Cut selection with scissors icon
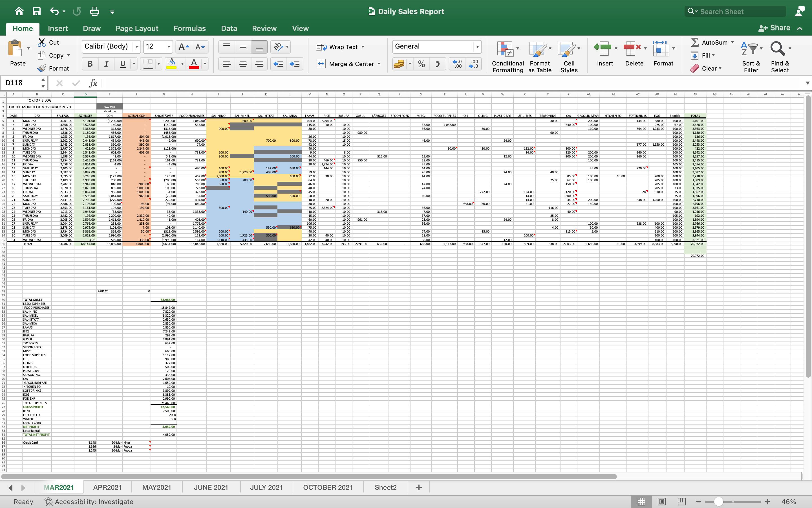 click(x=42, y=42)
